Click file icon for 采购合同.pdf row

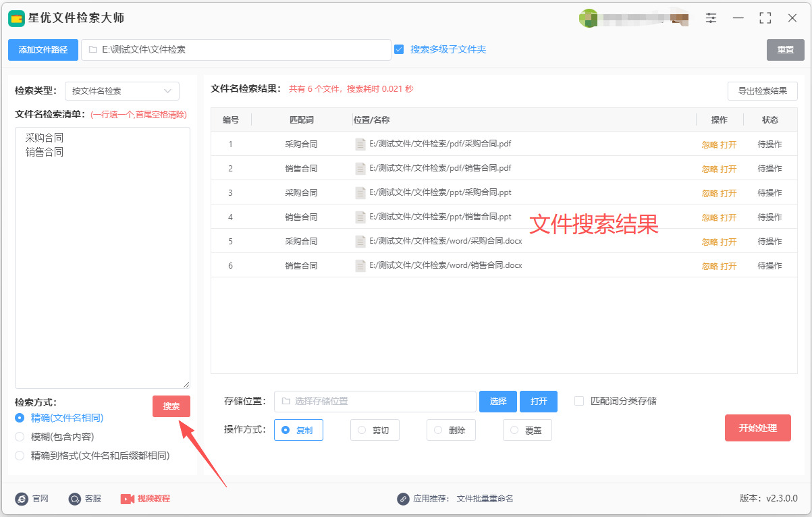pyautogui.click(x=360, y=144)
